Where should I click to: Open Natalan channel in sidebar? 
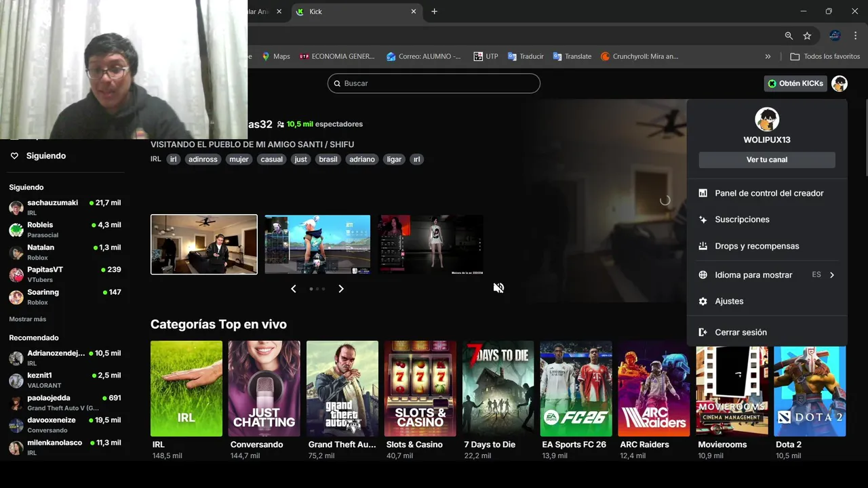[65, 252]
